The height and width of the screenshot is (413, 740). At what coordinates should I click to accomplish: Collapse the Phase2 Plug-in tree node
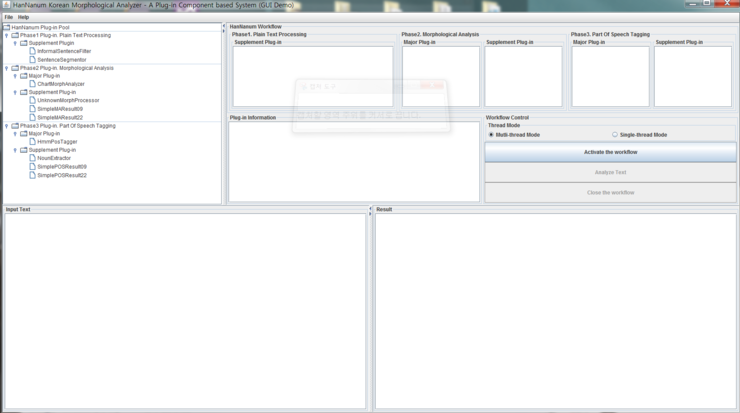point(7,68)
